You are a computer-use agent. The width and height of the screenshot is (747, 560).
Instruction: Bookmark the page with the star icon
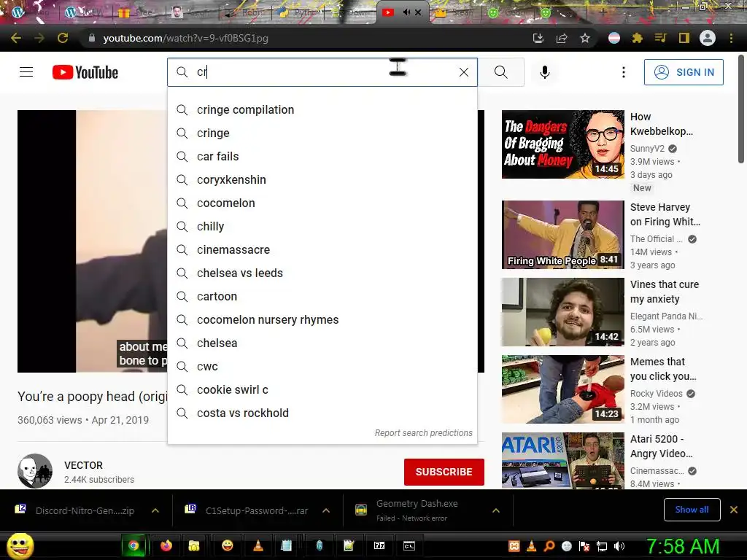[x=585, y=38]
